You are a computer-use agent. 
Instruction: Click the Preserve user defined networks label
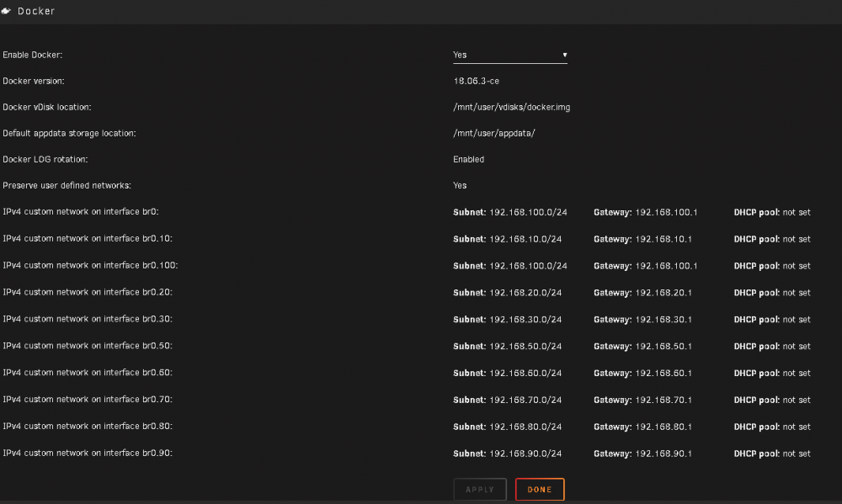[67, 185]
